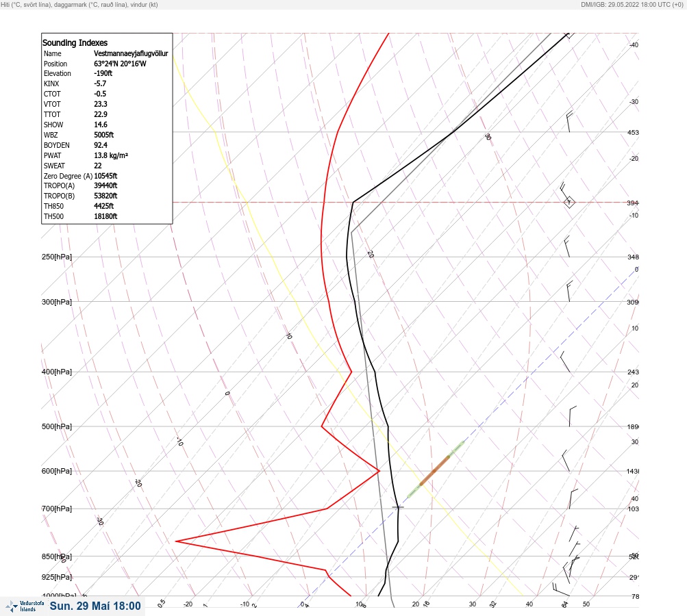687x616 pixels.
Task: Click the position value 63°24'N 20°16'W
Action: point(120,64)
